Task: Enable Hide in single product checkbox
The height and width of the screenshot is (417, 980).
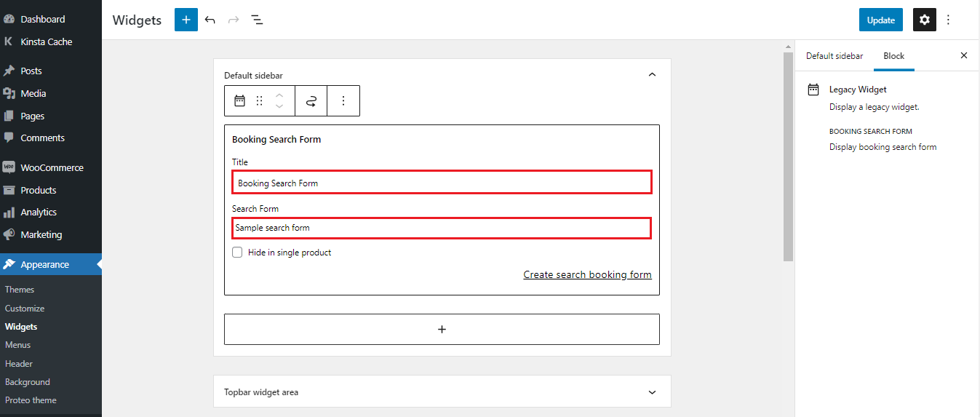Action: (x=237, y=253)
